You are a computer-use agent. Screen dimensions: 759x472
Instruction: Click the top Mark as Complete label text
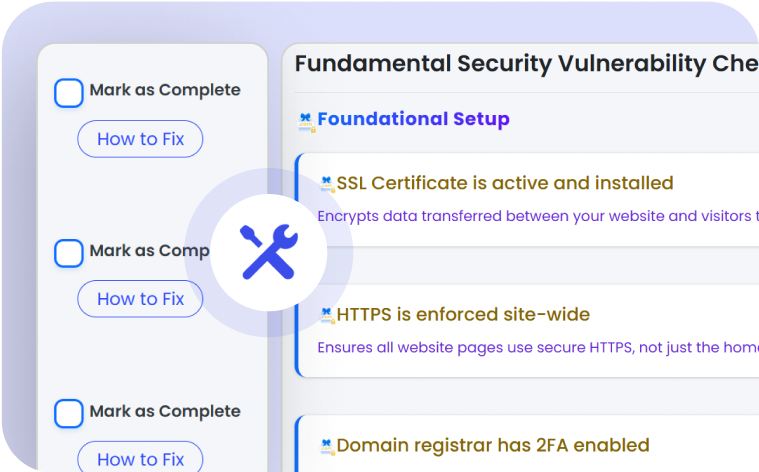pos(165,90)
